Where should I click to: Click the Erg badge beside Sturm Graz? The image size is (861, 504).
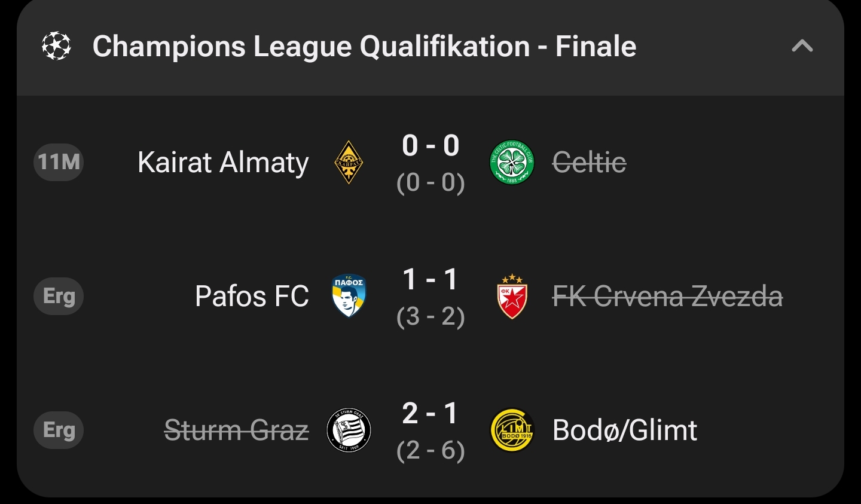pyautogui.click(x=59, y=430)
